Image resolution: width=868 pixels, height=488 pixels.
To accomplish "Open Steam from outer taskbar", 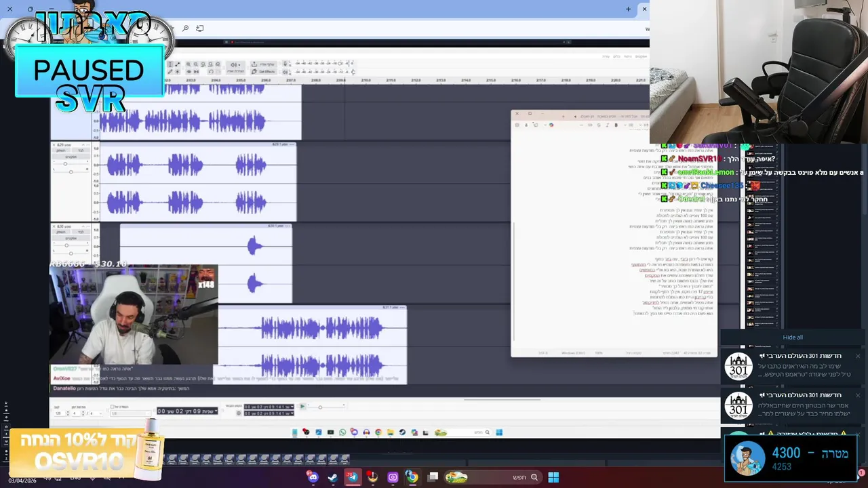I will tap(332, 477).
